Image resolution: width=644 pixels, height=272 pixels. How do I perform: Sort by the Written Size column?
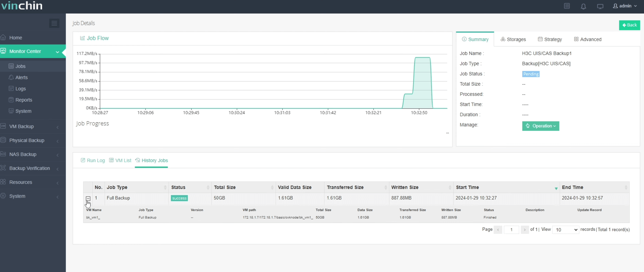(x=421, y=187)
